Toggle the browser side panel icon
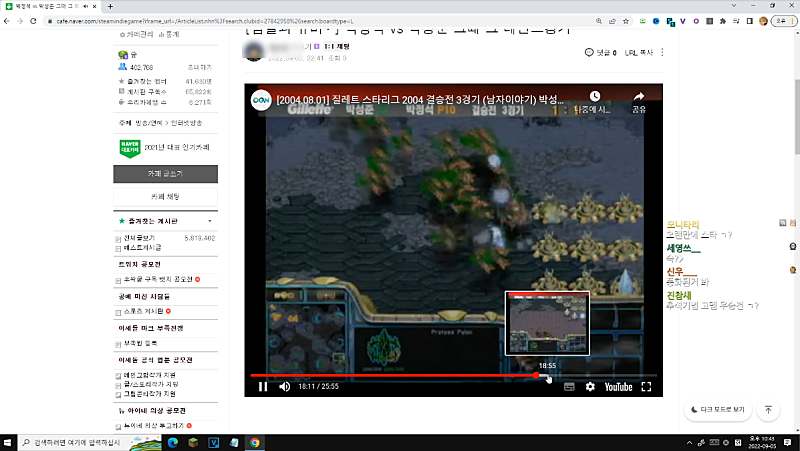 (749, 21)
